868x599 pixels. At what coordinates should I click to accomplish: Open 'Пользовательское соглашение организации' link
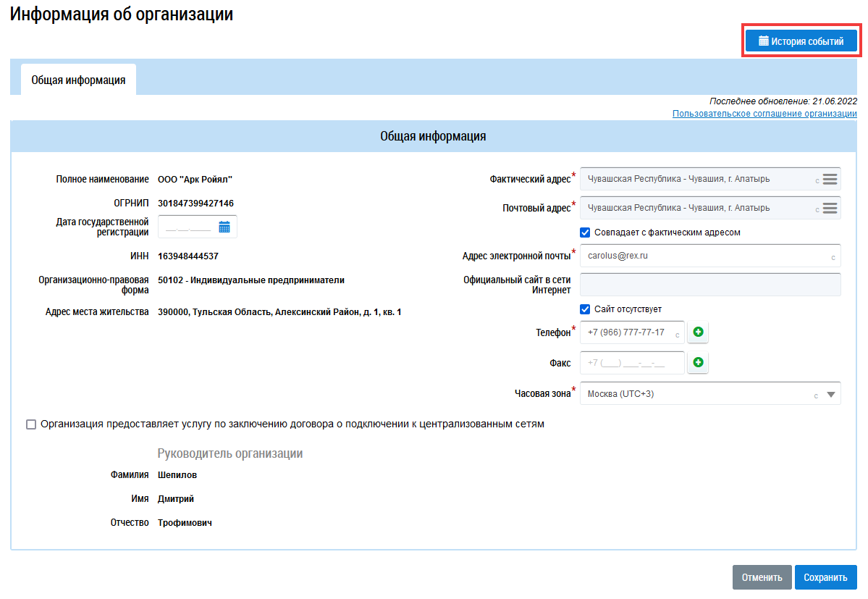pos(764,114)
